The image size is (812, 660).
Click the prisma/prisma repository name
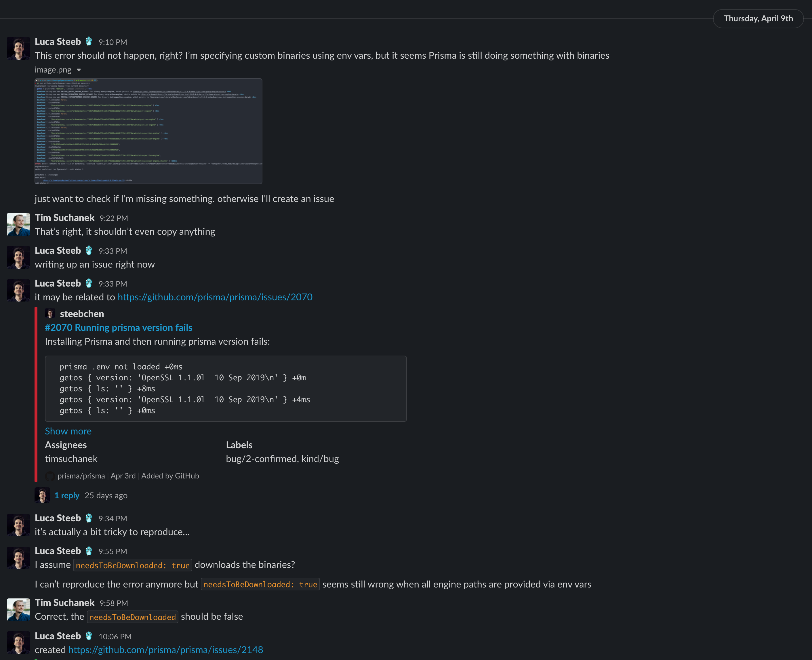81,476
